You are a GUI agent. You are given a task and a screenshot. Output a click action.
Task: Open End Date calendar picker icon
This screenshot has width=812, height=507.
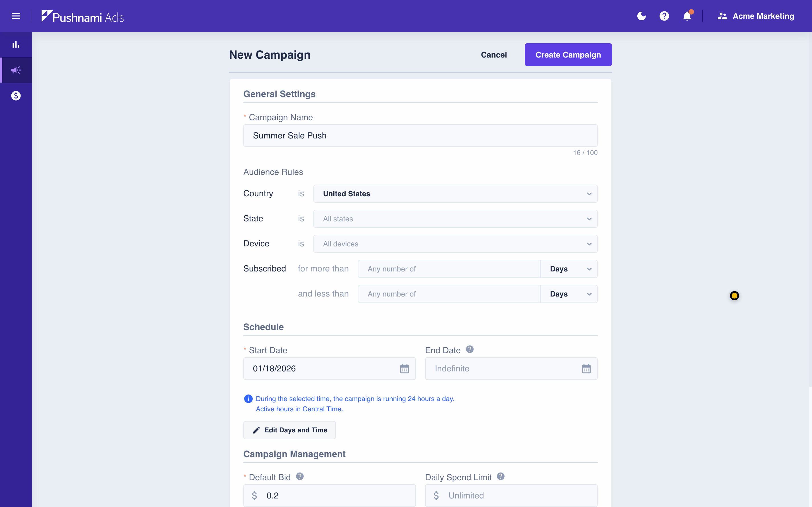pos(586,369)
